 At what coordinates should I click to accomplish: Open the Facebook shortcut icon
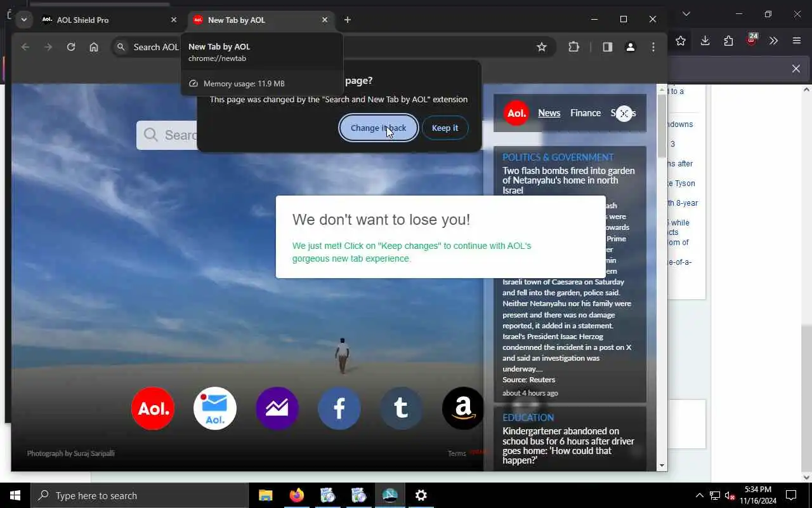click(339, 408)
